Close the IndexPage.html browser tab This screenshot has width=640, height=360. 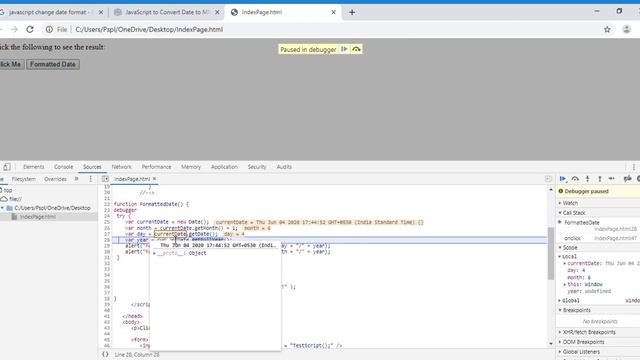(x=333, y=12)
